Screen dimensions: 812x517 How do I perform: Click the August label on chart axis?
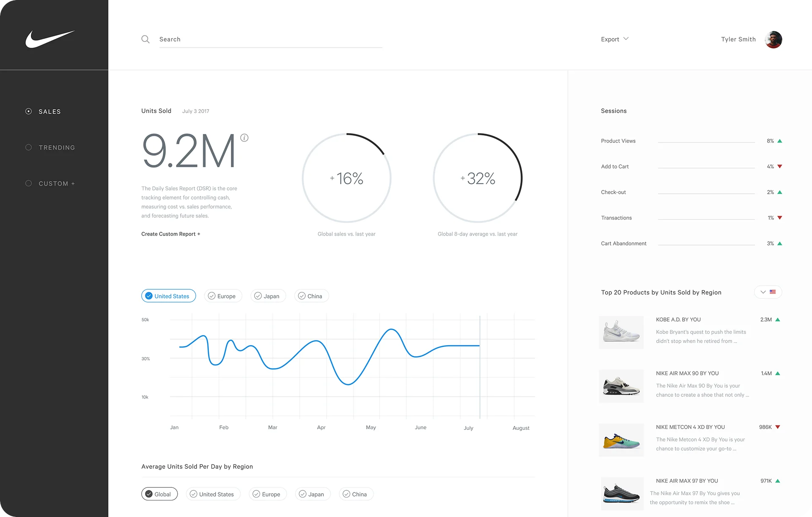pos(521,428)
